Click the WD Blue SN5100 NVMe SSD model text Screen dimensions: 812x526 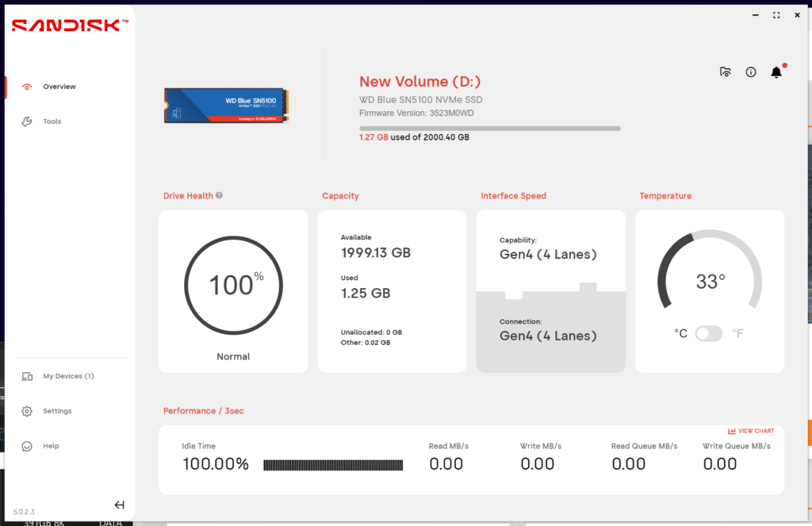click(x=420, y=99)
